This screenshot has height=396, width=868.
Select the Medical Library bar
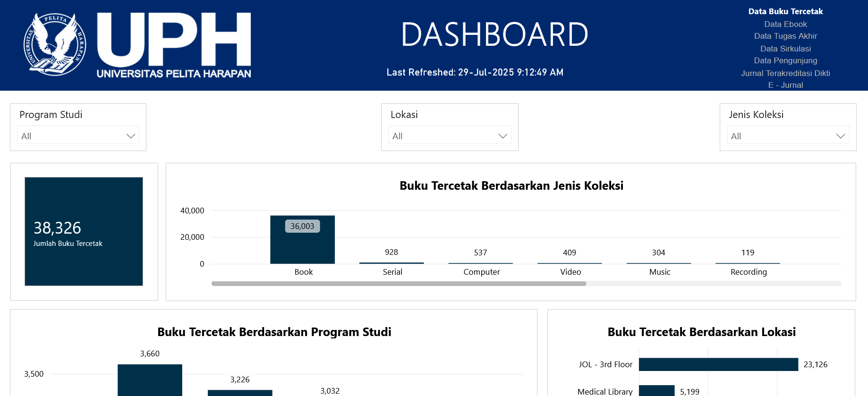(656, 391)
